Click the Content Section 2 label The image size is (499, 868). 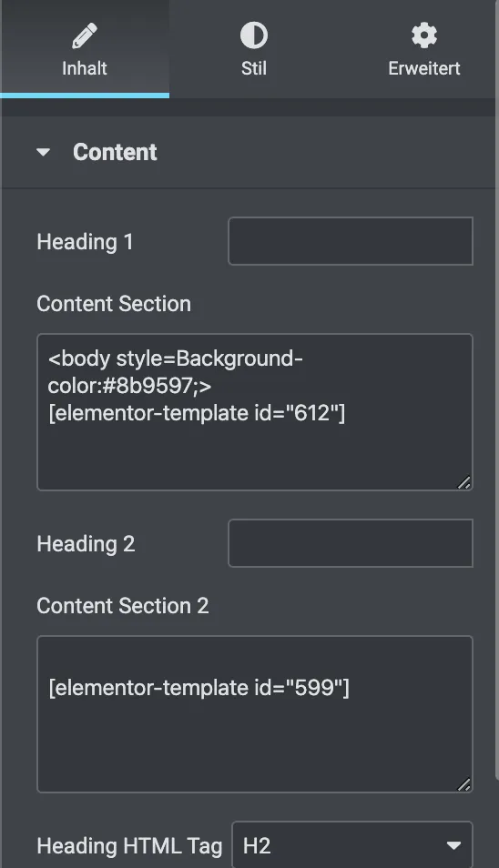click(123, 606)
